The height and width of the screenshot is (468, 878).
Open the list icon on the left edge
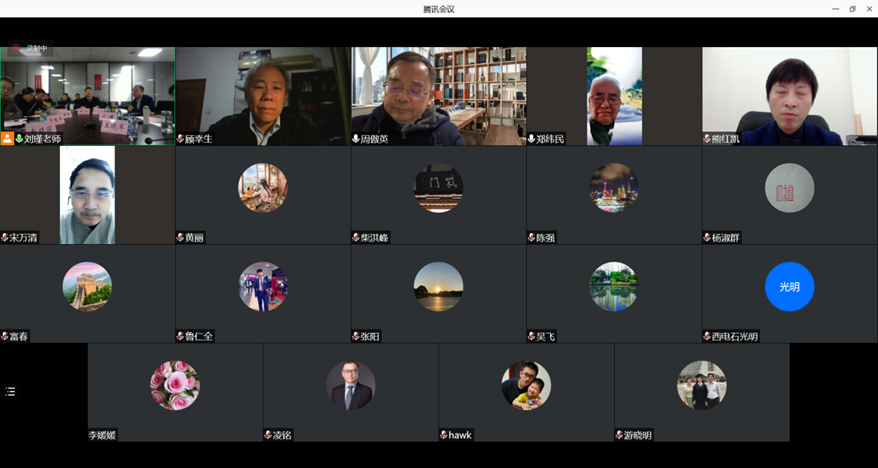tap(10, 392)
